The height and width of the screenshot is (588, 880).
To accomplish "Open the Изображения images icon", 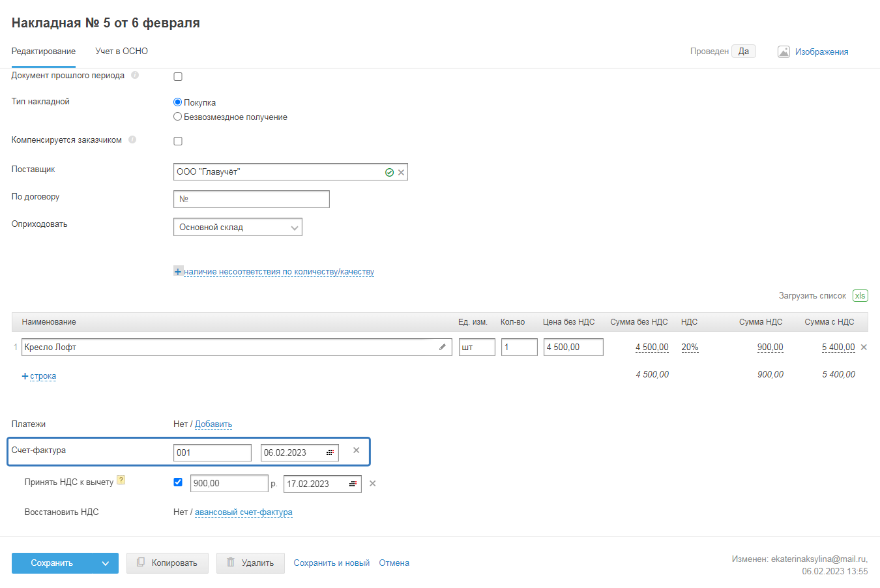I will [784, 52].
